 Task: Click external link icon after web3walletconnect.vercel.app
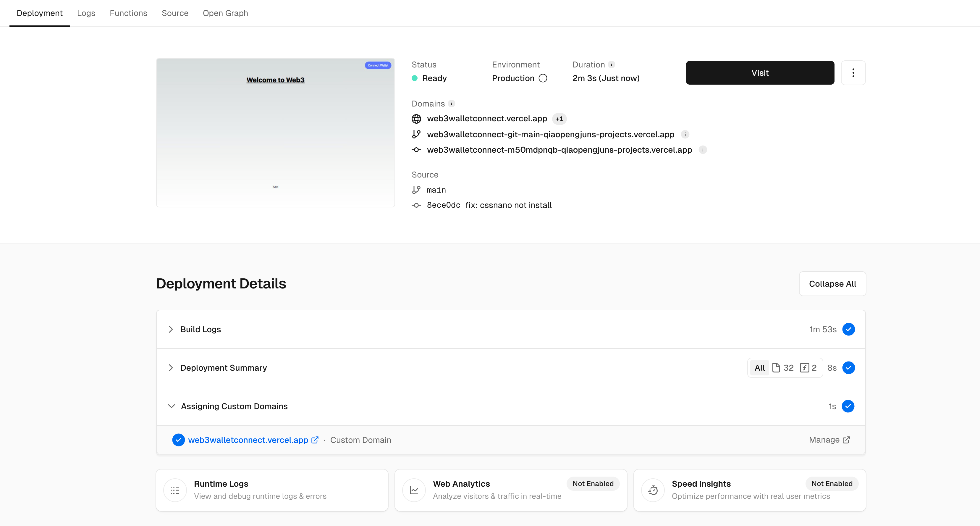click(315, 440)
